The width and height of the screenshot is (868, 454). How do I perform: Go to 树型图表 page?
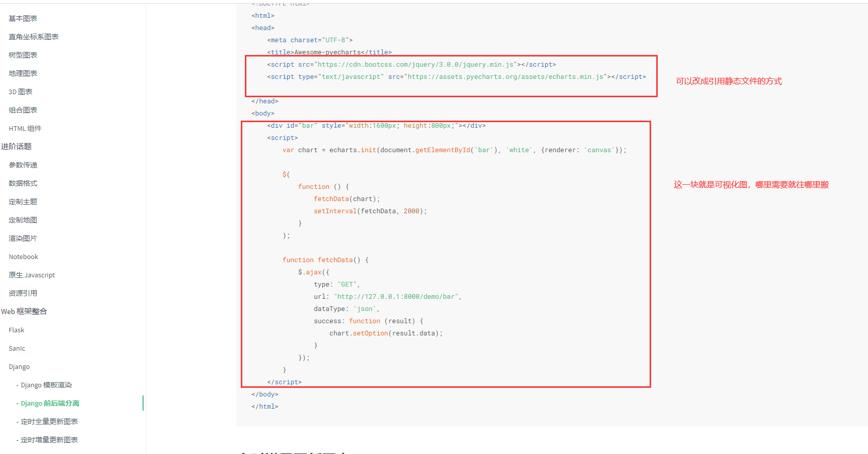click(23, 55)
